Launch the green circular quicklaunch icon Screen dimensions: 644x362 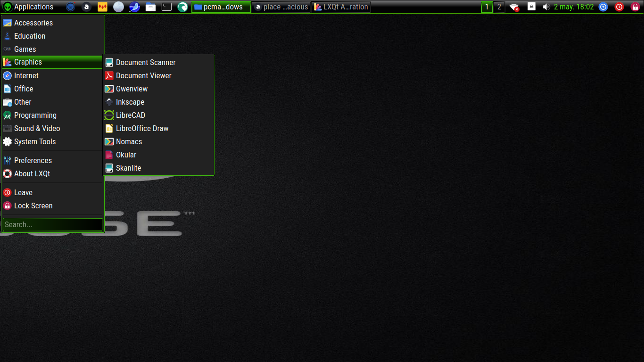tap(182, 7)
